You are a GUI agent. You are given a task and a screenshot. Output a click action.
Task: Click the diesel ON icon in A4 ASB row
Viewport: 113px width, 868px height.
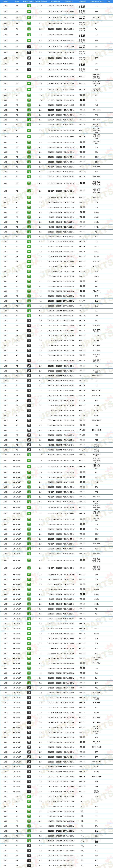click(x=29, y=70)
